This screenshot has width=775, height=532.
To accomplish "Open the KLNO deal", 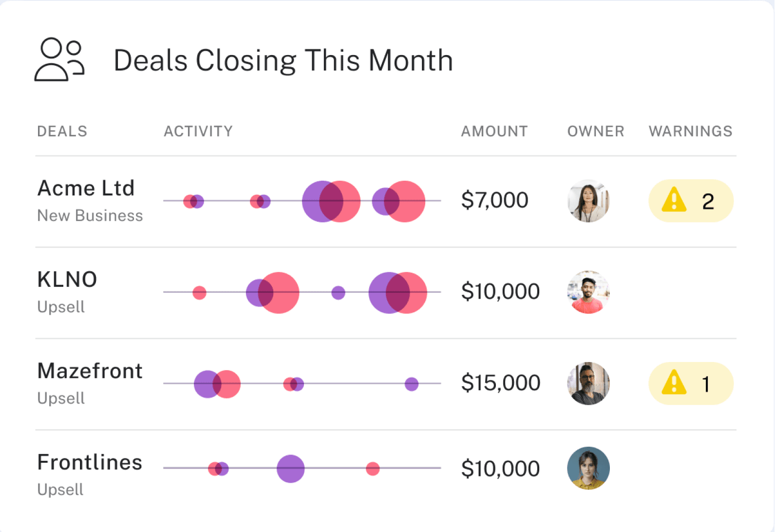I will pos(67,280).
